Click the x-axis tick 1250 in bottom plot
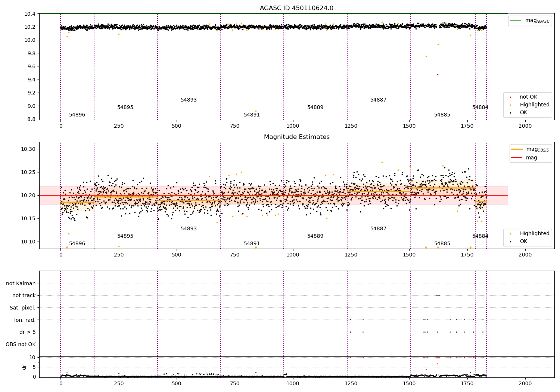Image resolution: width=560 pixels, height=392 pixels. (351, 383)
